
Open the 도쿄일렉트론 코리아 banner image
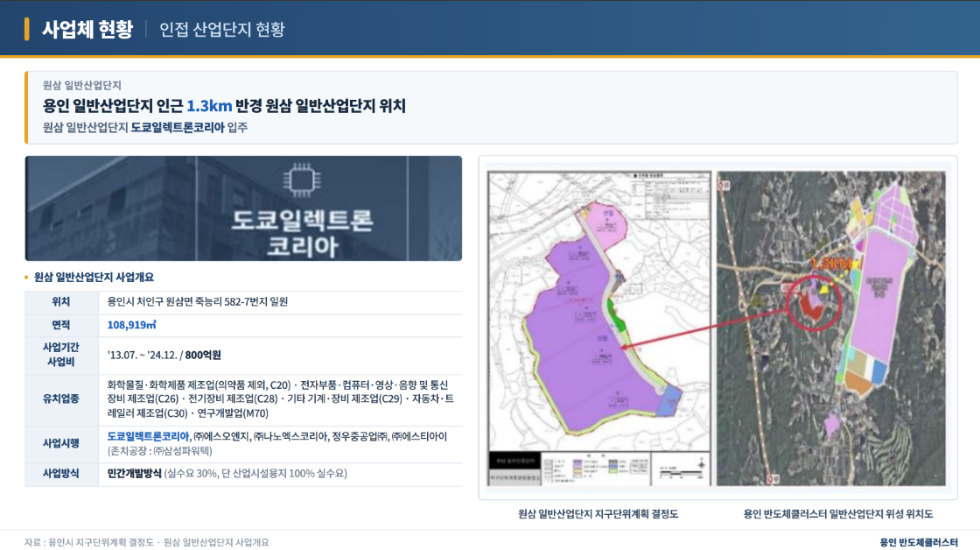[x=243, y=208]
